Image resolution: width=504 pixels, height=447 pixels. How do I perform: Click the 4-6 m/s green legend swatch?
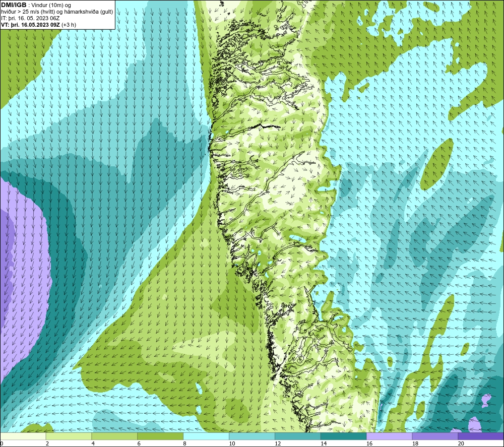pos(114,436)
